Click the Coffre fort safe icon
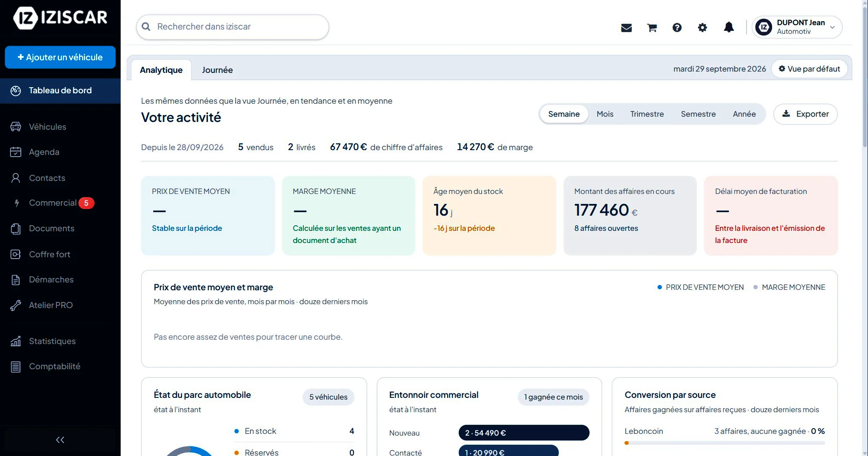Screen dimensions: 868x456 16,254
